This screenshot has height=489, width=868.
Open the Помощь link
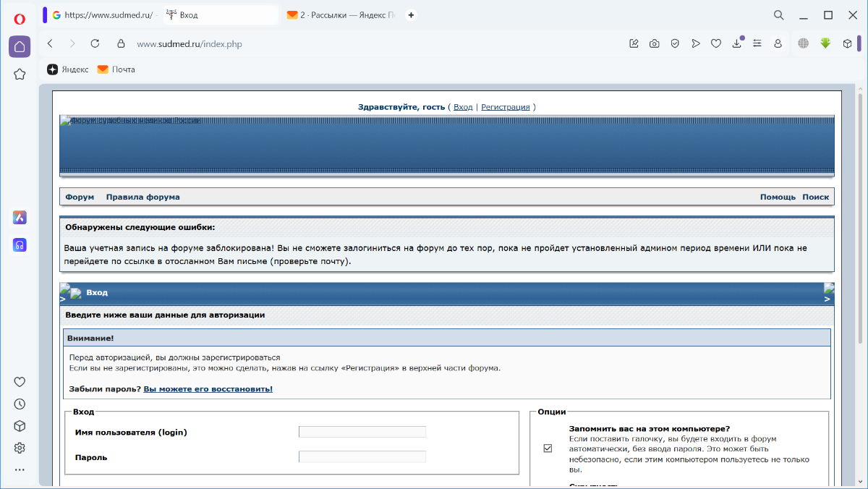pos(778,197)
